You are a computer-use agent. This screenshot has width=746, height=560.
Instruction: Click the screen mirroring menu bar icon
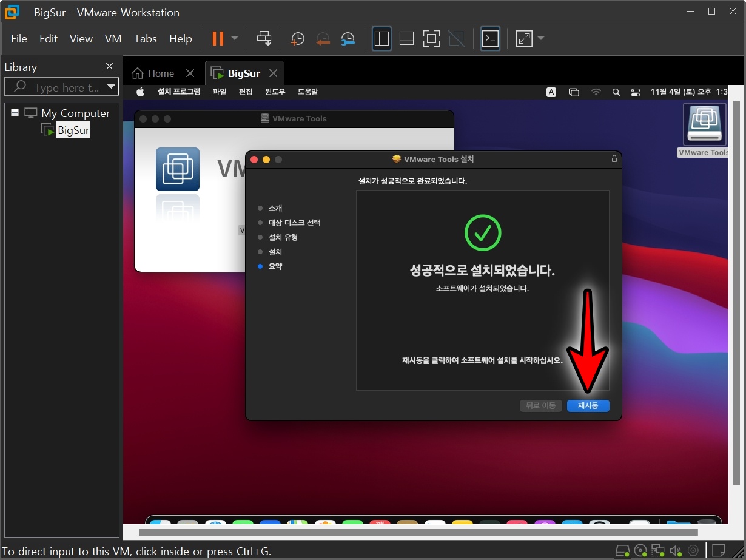(574, 92)
